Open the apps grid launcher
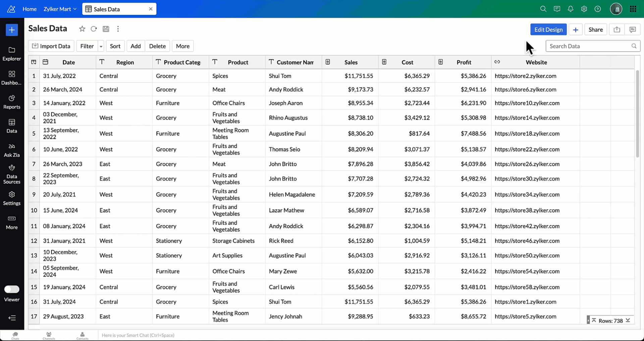 coord(633,9)
